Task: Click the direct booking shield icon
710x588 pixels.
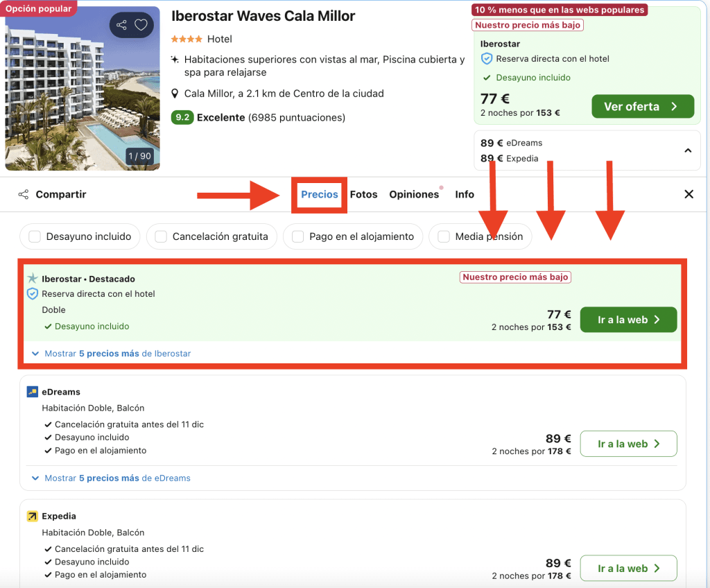Action: [32, 294]
